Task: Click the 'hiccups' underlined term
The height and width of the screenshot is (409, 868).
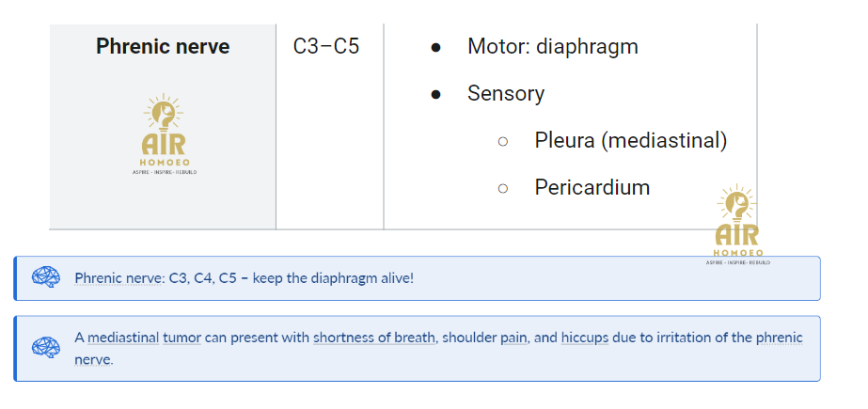Action: (585, 338)
